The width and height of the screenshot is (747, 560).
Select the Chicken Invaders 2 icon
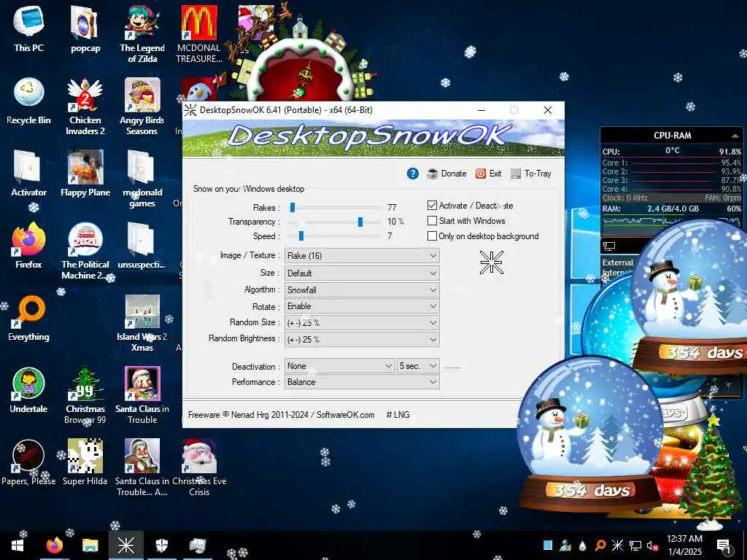[x=85, y=106]
